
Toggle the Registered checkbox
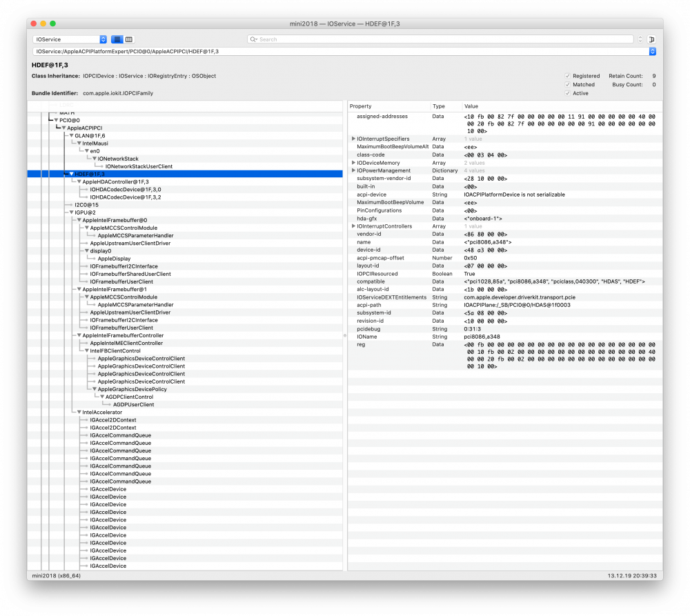(x=568, y=76)
